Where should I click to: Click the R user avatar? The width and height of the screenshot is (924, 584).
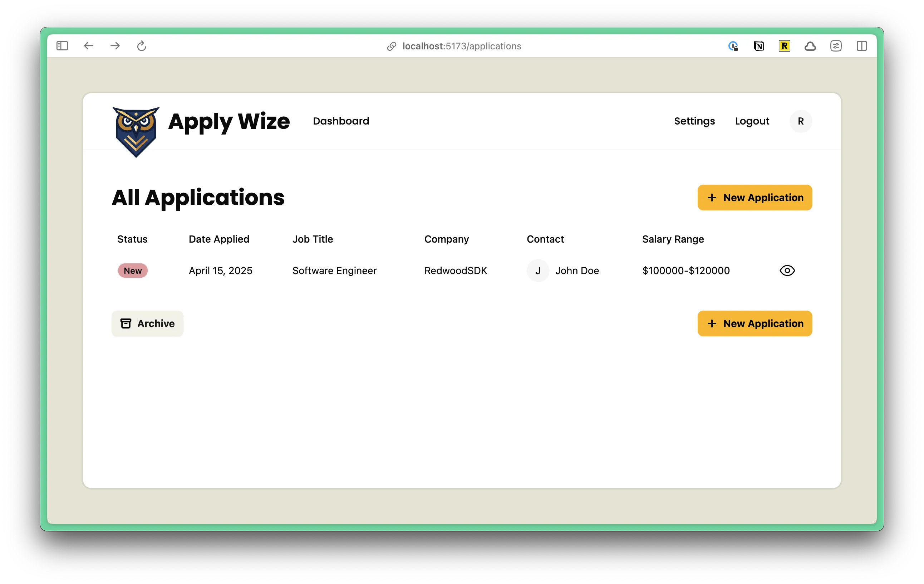coord(800,121)
